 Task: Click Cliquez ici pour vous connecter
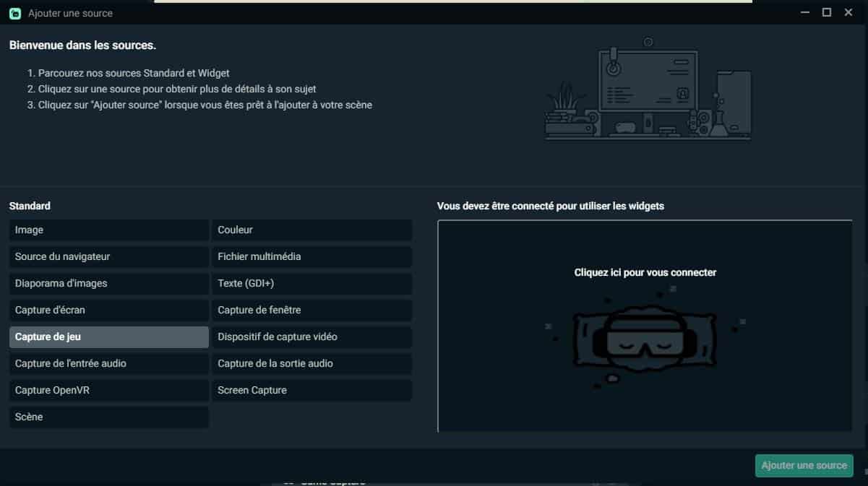(x=645, y=272)
